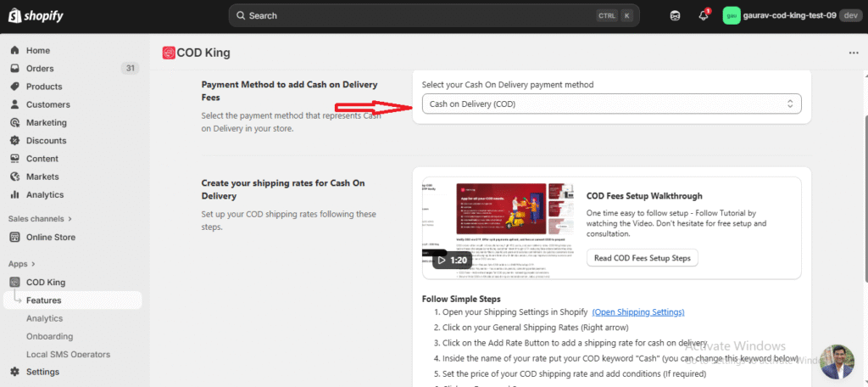Open Local SMS Operators sub-item
Image resolution: width=868 pixels, height=387 pixels.
[x=68, y=354]
